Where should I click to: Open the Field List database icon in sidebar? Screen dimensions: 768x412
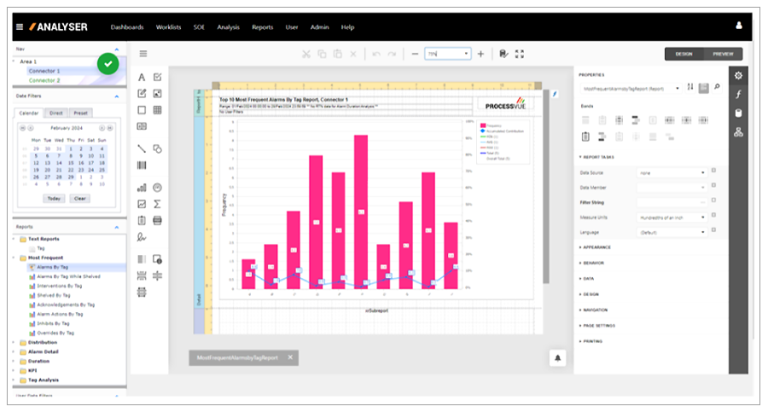tap(738, 113)
